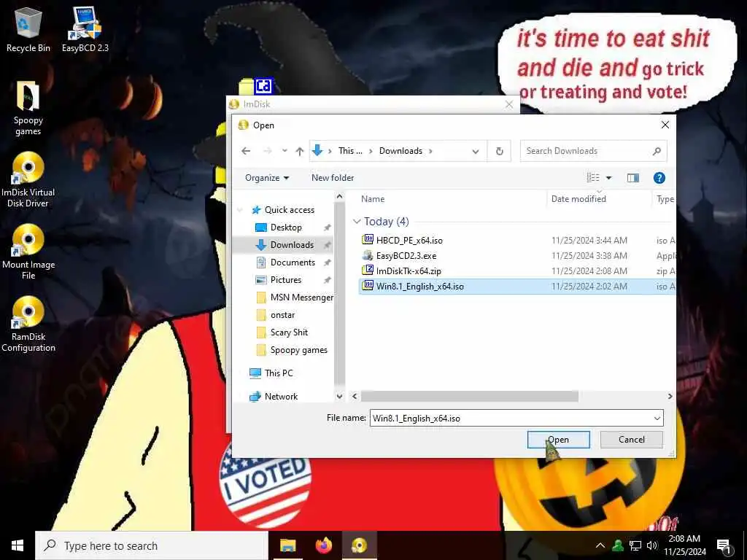The height and width of the screenshot is (560, 747).
Task: Select Documents in navigation pane
Action: pyautogui.click(x=293, y=262)
